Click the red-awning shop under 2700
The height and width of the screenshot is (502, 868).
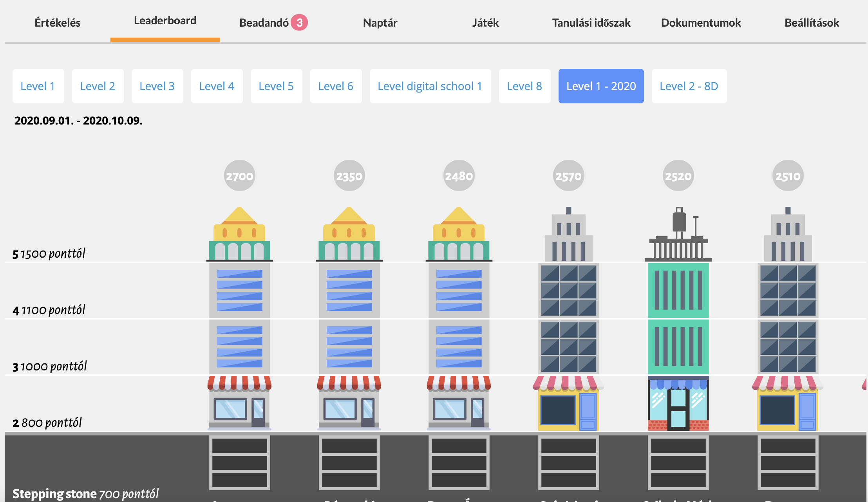coord(239,403)
